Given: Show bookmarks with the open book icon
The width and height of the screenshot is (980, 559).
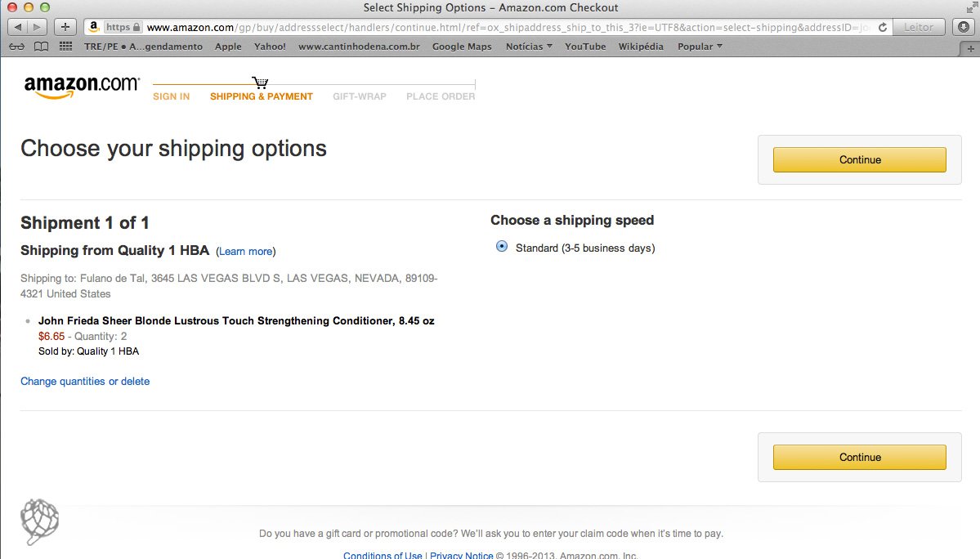Looking at the screenshot, I should click(41, 46).
